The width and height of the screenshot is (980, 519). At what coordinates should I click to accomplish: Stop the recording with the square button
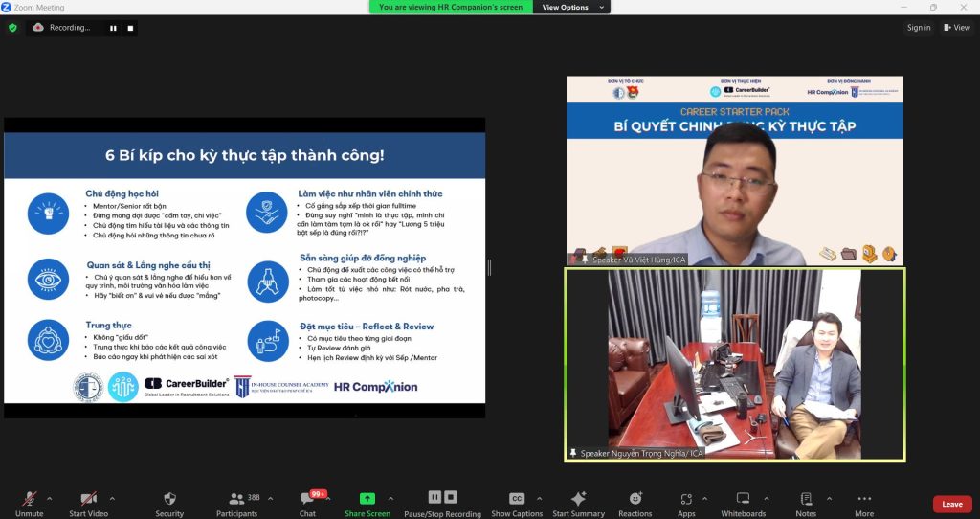pos(131,28)
